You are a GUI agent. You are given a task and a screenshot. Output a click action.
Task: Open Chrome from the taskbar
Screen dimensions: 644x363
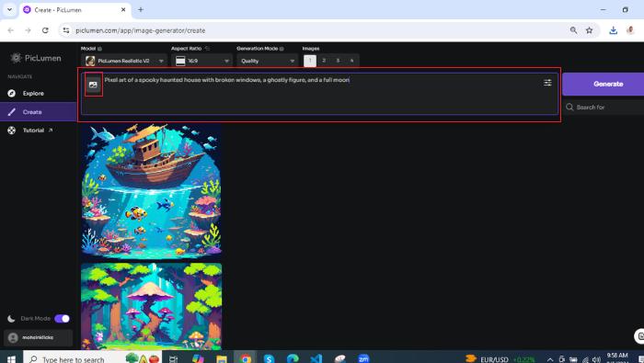246,358
